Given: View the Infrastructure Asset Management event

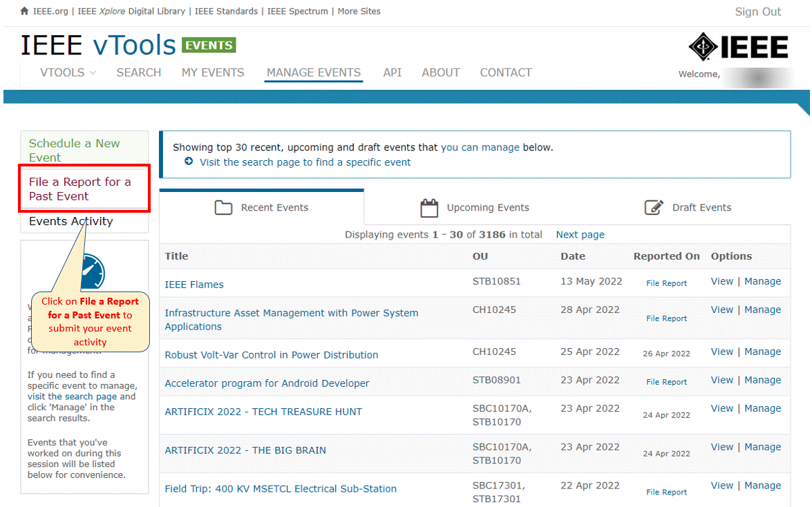Looking at the screenshot, I should coord(722,309).
